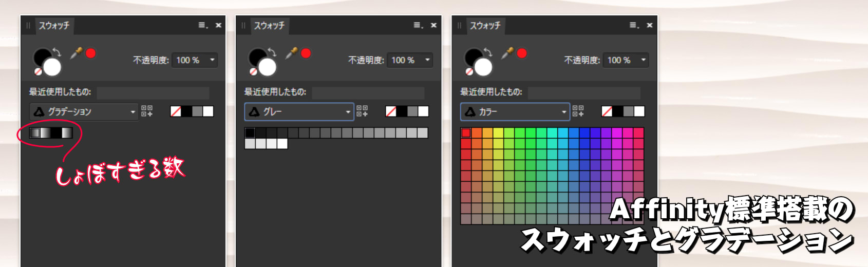The height and width of the screenshot is (267, 868).
Task: Pick the eyedropper tool in グラデーション panel
Action: pos(76,52)
